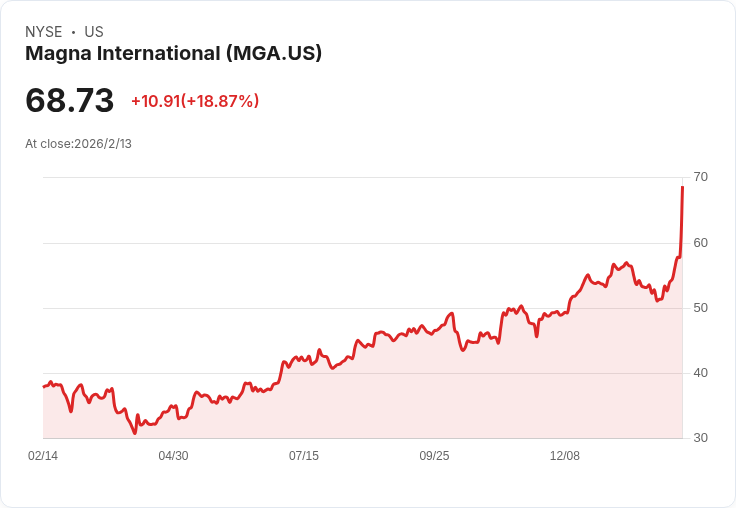Click the lowest dip of the price line

tap(135, 433)
